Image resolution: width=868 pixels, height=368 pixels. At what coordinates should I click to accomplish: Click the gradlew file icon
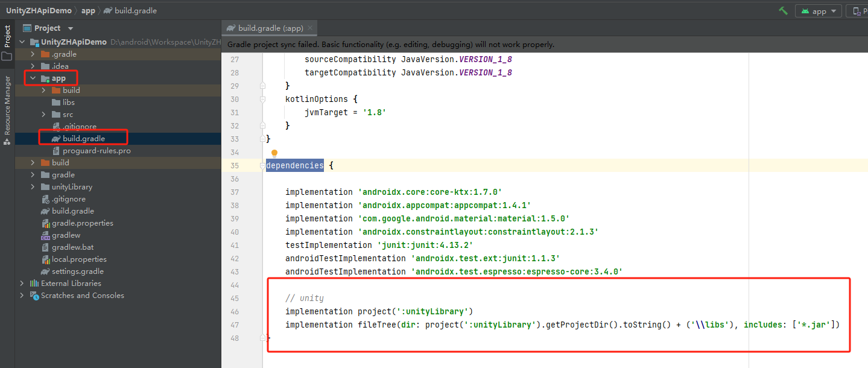pos(45,235)
